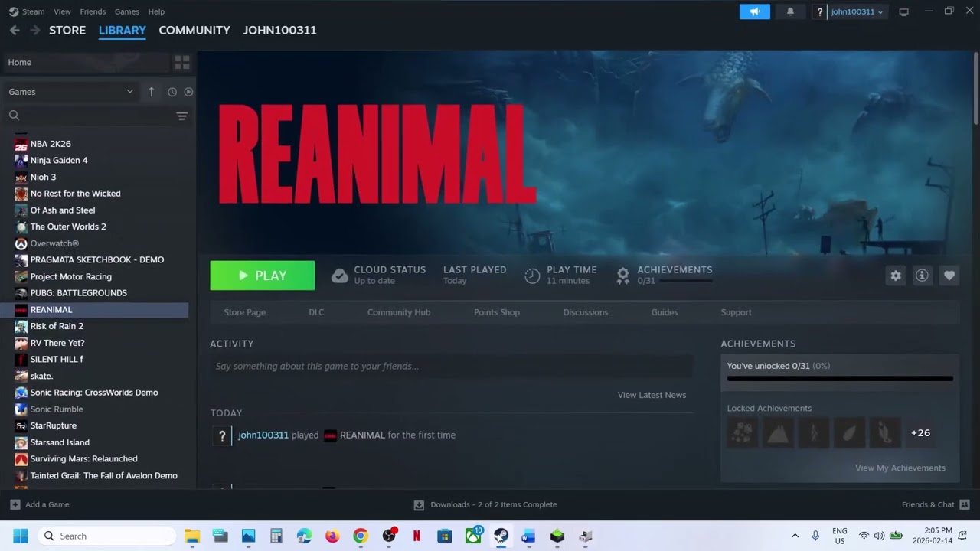Open Google Chrome from the taskbar
Viewport: 980px width, 551px height.
point(360,536)
